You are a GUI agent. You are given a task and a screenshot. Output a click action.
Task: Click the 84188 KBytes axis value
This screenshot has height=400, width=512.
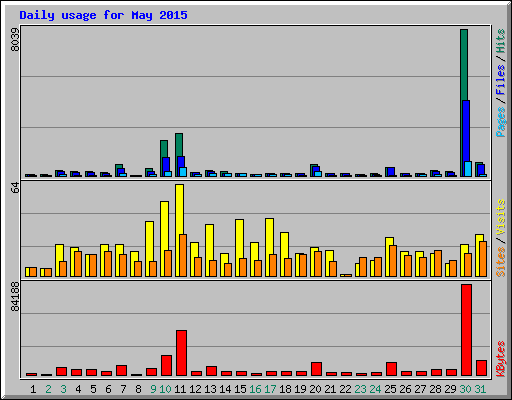[x=15, y=297]
